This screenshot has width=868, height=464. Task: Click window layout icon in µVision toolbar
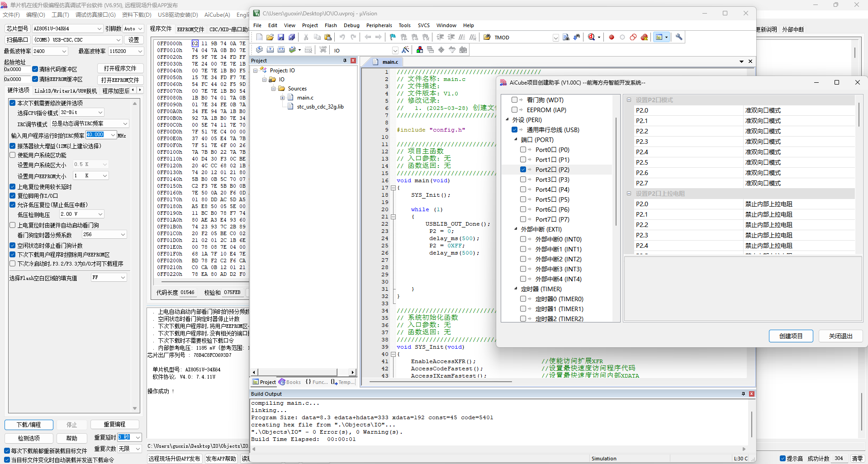tap(659, 37)
